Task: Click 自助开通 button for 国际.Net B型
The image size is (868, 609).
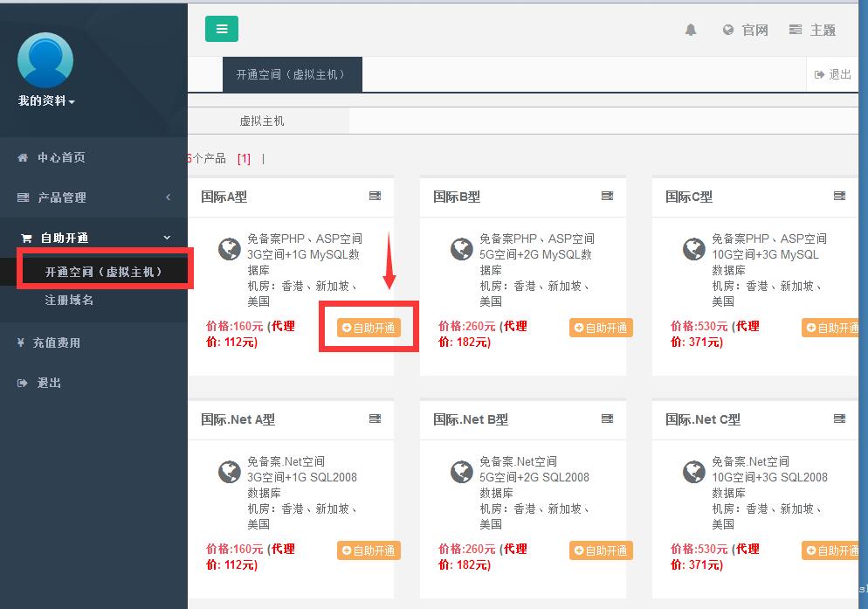Action: [x=601, y=550]
